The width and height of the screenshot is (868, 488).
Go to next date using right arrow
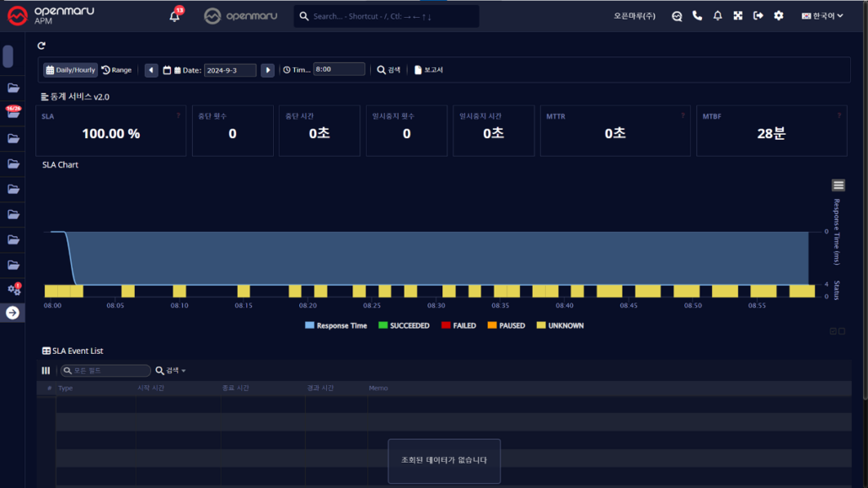click(x=267, y=70)
